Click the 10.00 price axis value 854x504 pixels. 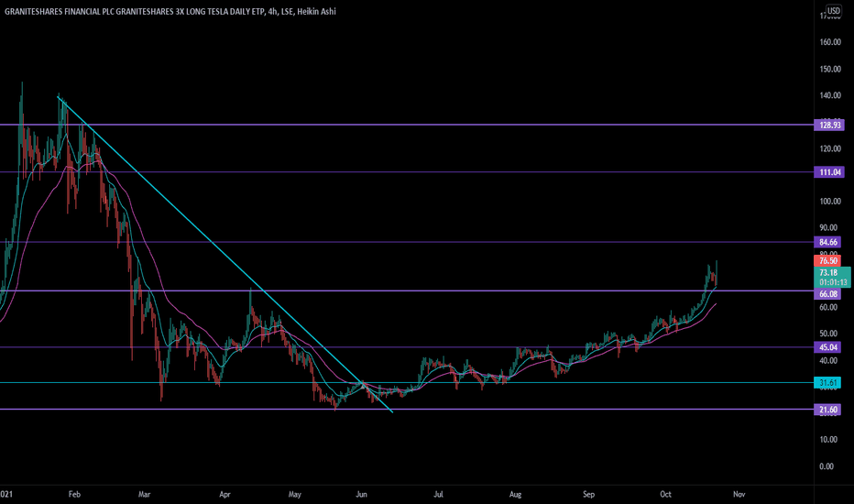point(828,440)
